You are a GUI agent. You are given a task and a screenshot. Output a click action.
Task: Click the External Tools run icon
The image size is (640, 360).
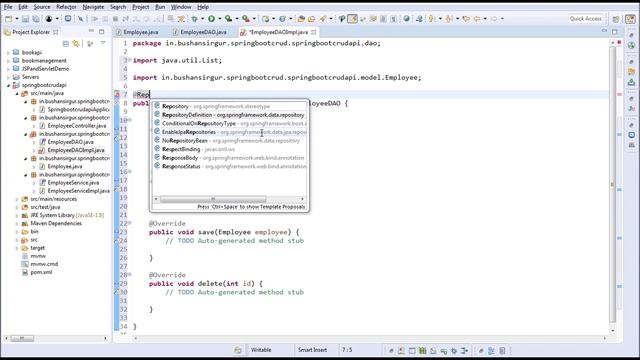[245, 19]
